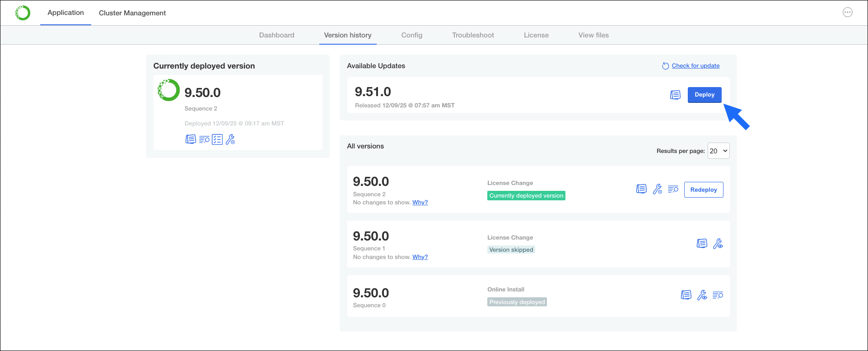
Task: Click the Check for update link
Action: [695, 66]
